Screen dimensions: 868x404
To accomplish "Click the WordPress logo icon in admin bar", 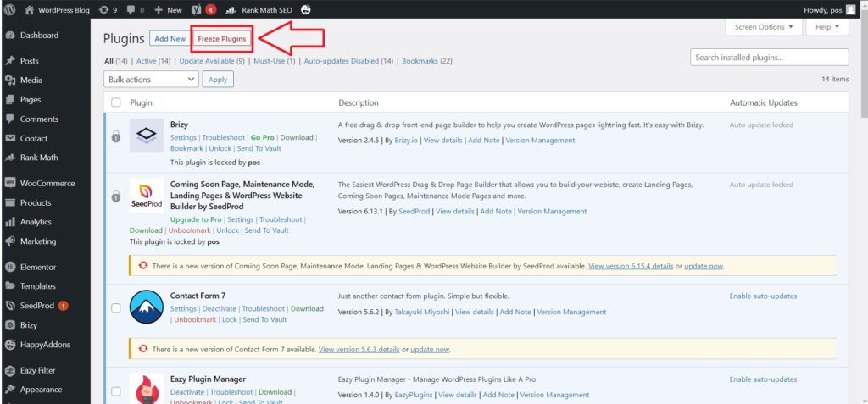I will tap(9, 9).
